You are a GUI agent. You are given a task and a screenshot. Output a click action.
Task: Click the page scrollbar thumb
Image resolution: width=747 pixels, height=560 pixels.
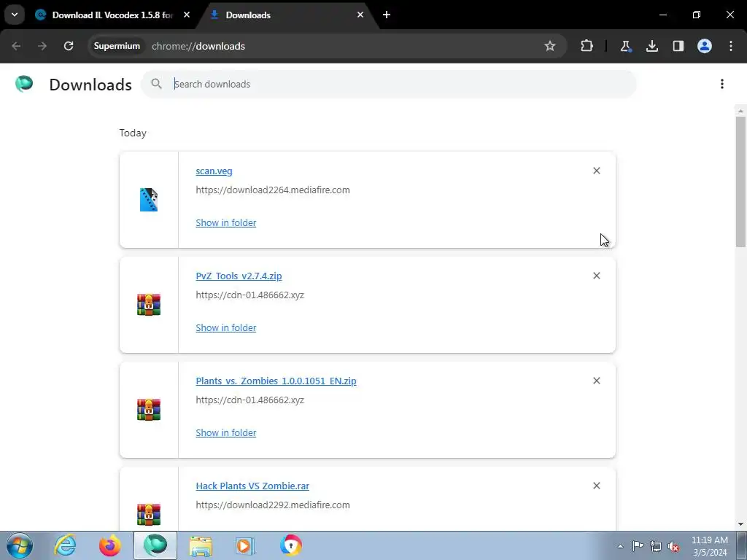coord(740,182)
